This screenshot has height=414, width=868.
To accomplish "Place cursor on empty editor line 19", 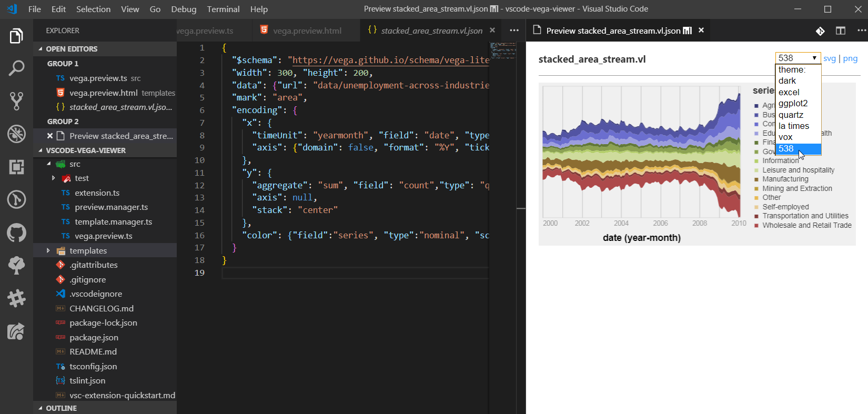I will point(355,273).
